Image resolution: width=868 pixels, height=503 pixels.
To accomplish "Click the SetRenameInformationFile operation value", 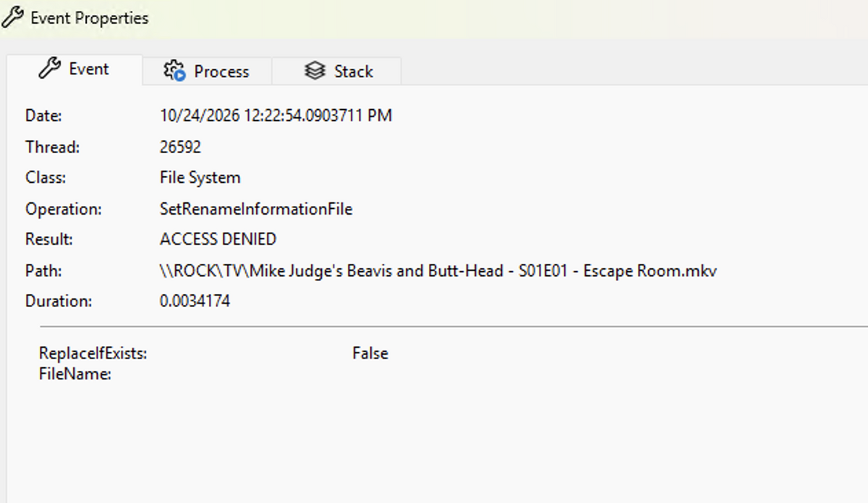I will [x=256, y=210].
